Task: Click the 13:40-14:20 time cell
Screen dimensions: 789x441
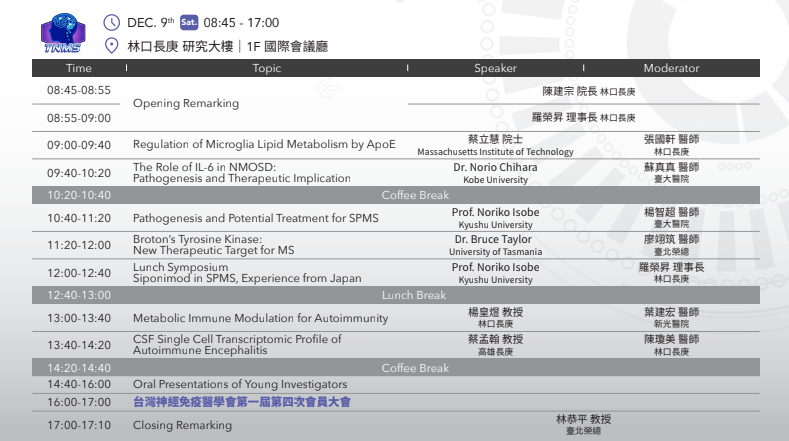Action: tap(79, 345)
